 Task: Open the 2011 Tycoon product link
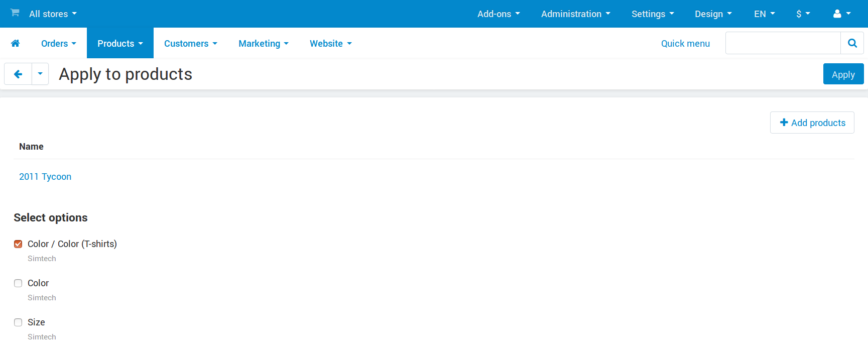45,177
